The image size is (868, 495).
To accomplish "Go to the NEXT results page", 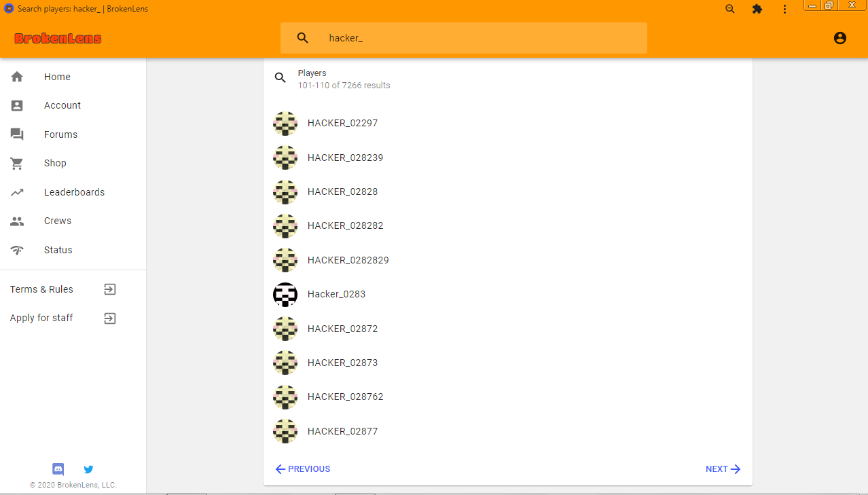I will coord(723,469).
